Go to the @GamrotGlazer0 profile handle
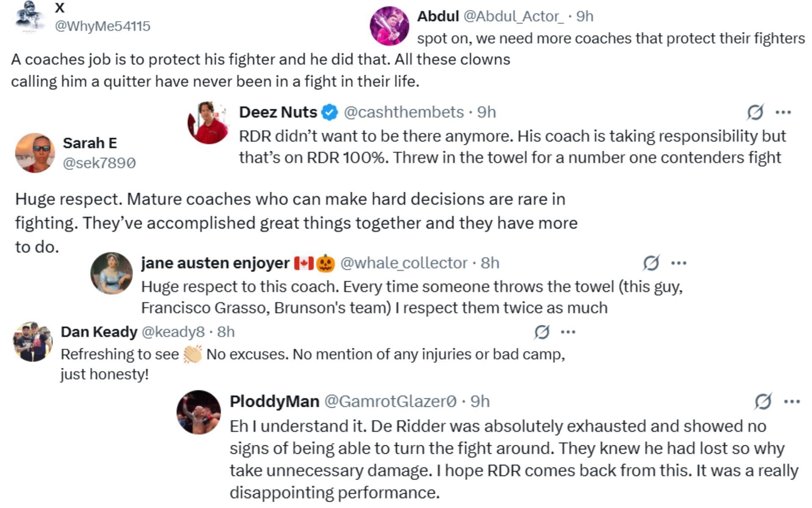812x508 pixels. [390, 401]
